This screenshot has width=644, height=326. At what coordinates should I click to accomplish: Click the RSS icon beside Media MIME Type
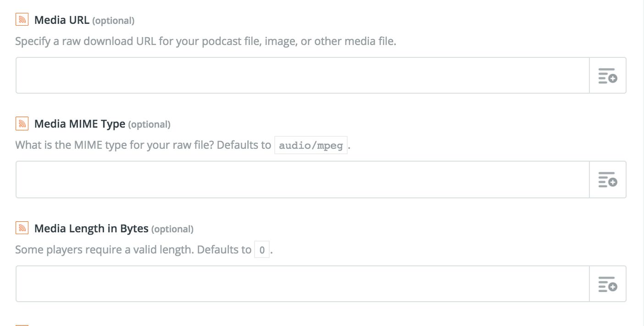tap(22, 124)
